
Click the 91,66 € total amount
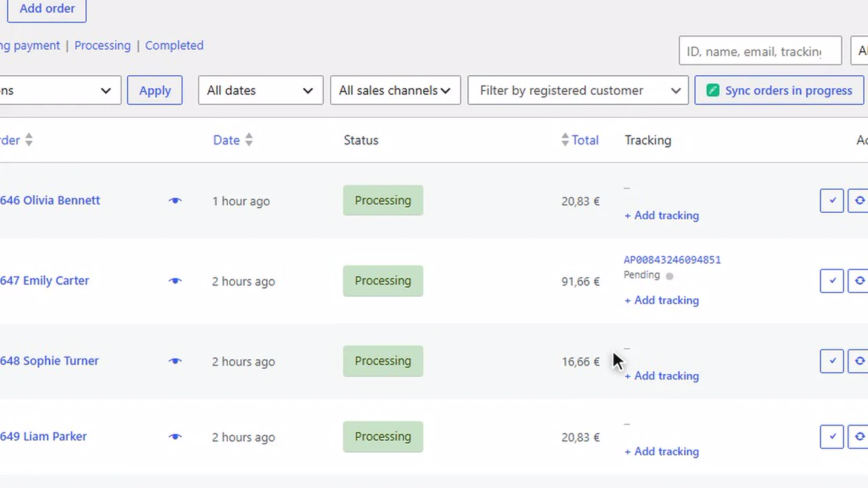coord(580,281)
